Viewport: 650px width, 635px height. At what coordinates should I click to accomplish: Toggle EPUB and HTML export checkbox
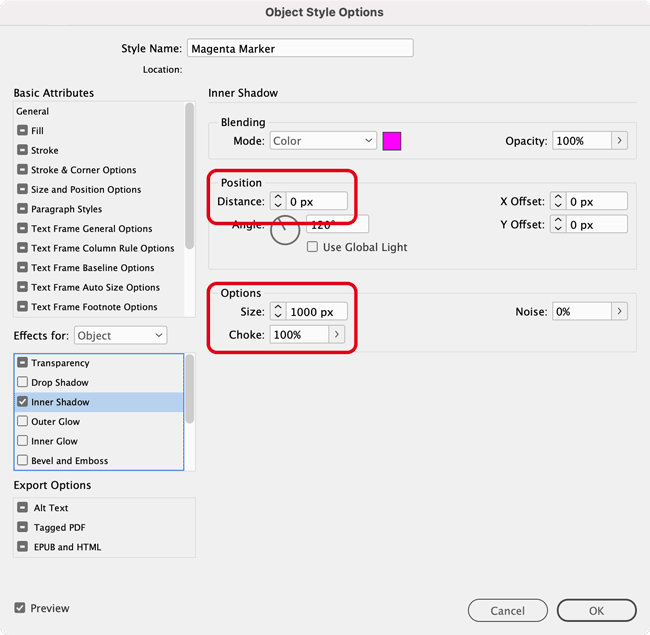click(x=22, y=546)
